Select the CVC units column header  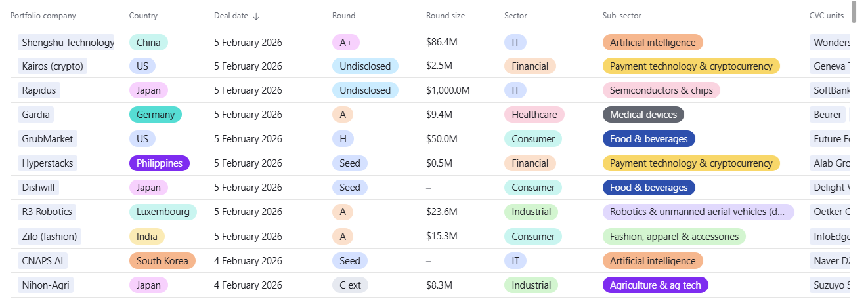click(x=826, y=16)
